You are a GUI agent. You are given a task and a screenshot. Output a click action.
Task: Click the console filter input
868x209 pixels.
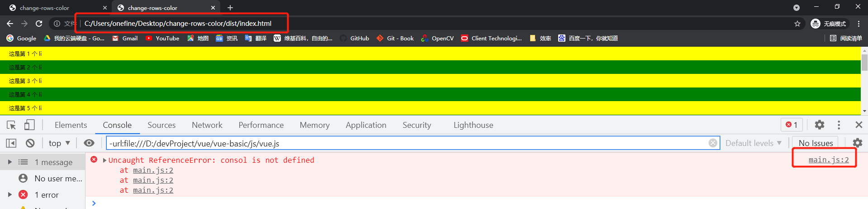(x=413, y=143)
